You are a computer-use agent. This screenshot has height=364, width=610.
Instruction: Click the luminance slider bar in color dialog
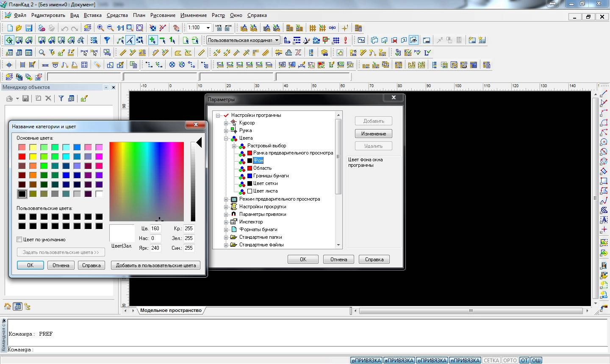point(193,182)
